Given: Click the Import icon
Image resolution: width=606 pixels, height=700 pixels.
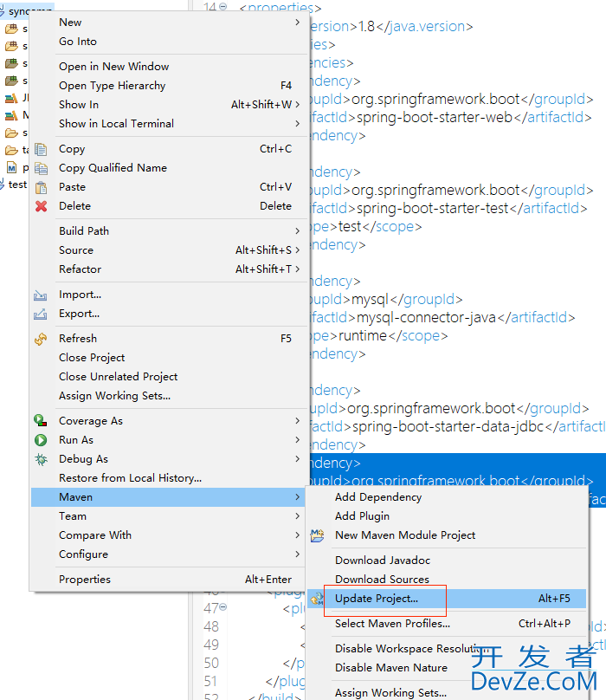Looking at the screenshot, I should (40, 295).
